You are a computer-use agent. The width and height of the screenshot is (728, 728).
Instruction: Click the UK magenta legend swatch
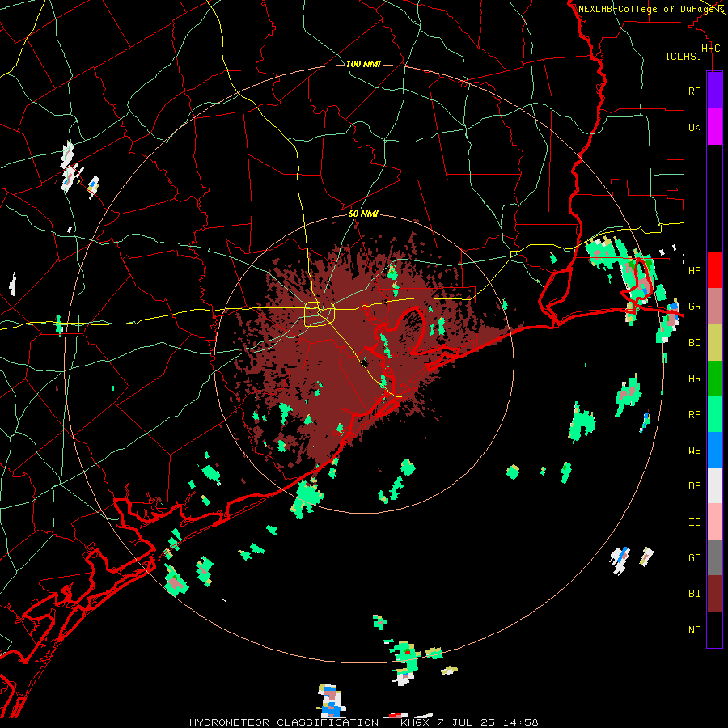pos(714,127)
